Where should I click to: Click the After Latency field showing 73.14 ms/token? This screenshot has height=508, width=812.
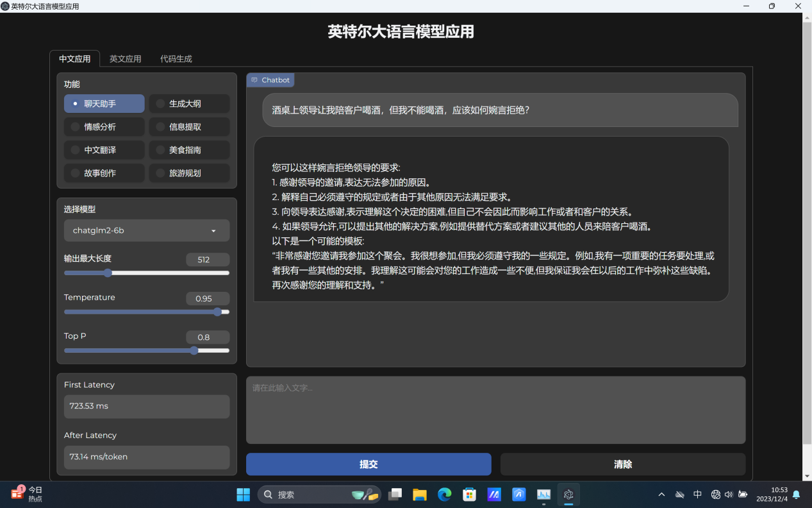pyautogui.click(x=147, y=457)
